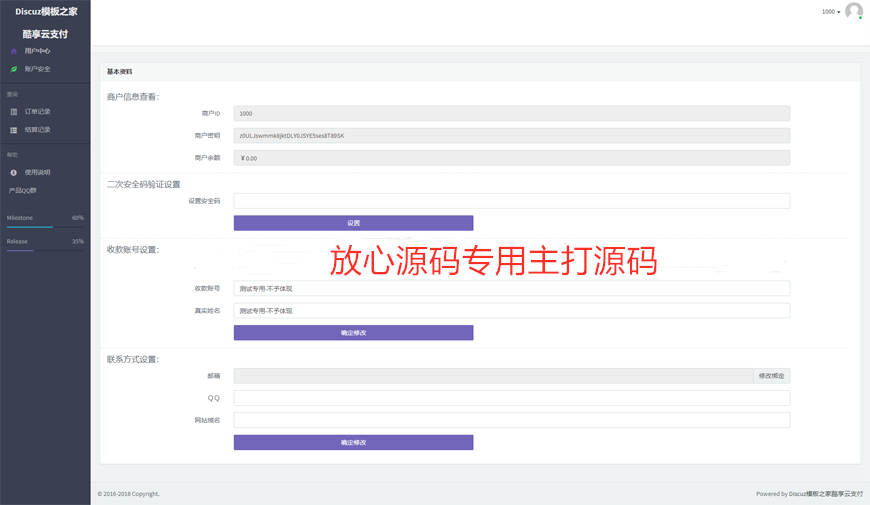Go to 账户安全 page
This screenshot has height=505, width=870.
[37, 69]
